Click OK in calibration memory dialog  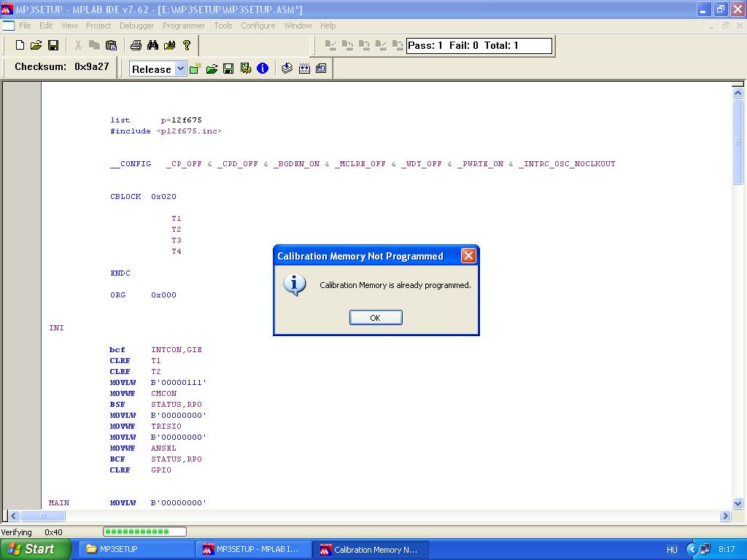pos(376,318)
